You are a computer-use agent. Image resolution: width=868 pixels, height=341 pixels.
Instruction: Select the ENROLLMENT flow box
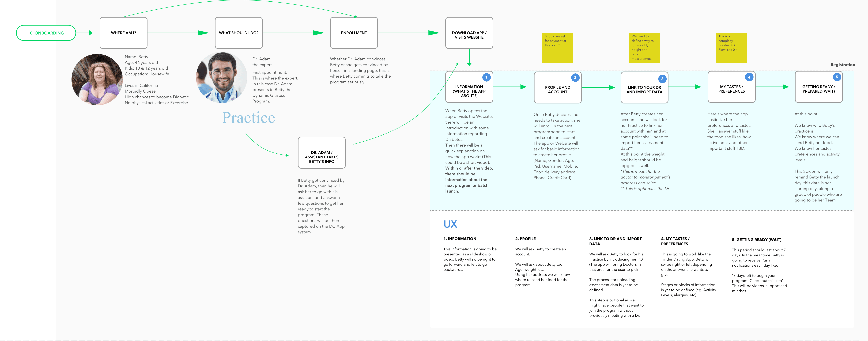click(354, 33)
